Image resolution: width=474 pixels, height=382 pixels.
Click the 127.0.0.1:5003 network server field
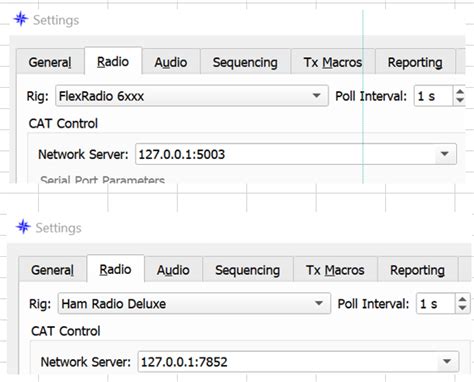(x=285, y=154)
